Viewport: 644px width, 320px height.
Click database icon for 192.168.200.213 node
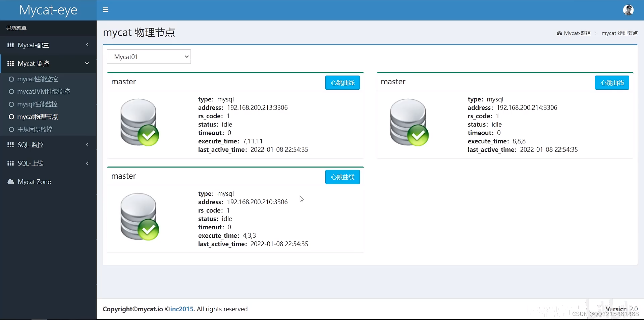[x=140, y=122]
